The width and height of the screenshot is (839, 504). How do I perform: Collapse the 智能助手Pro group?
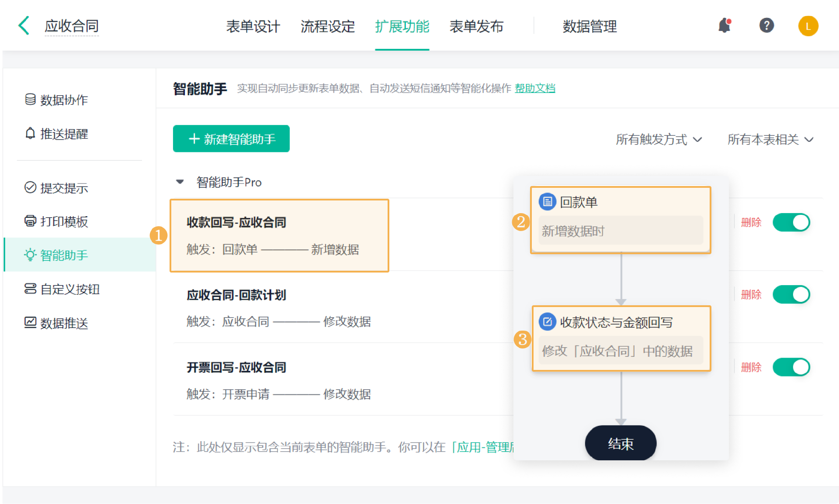point(180,182)
